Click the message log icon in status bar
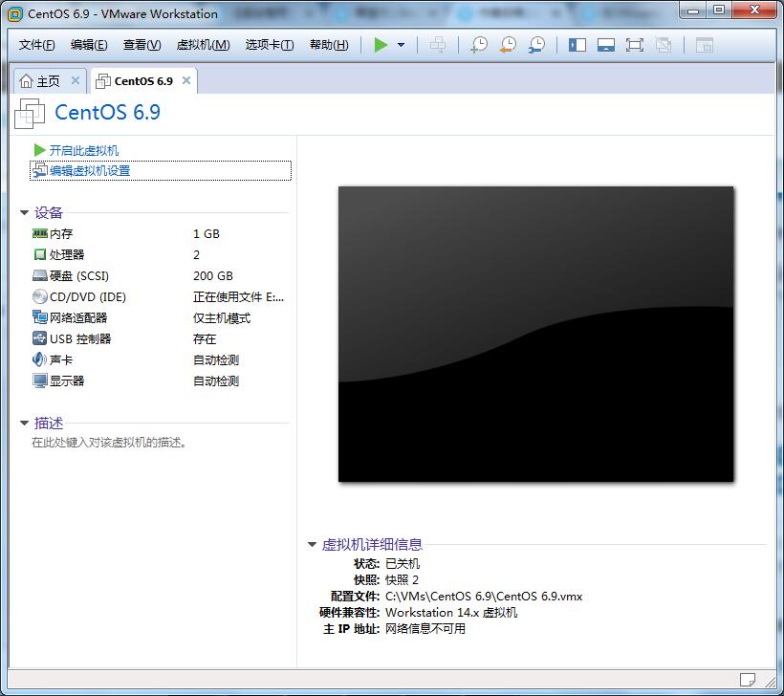The height and width of the screenshot is (696, 784). (x=748, y=680)
